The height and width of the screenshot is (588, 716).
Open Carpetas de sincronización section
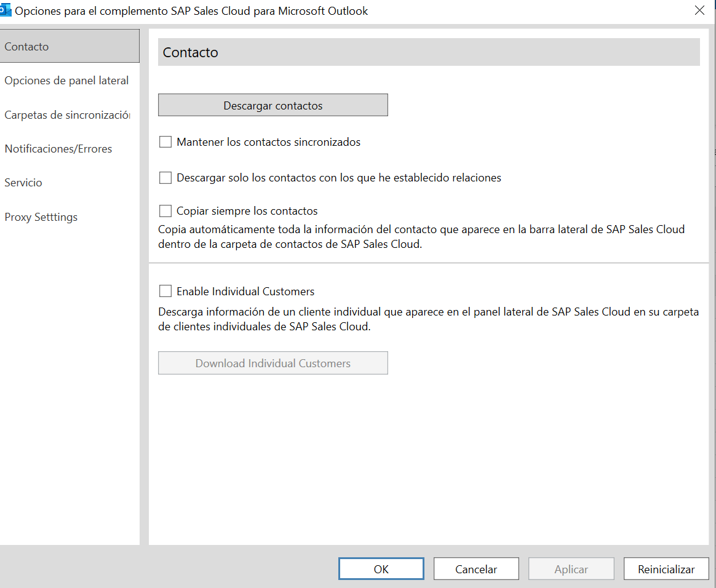tap(67, 114)
